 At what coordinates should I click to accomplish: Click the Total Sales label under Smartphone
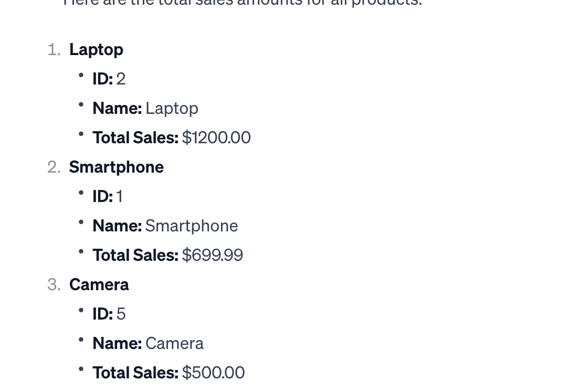point(135,255)
